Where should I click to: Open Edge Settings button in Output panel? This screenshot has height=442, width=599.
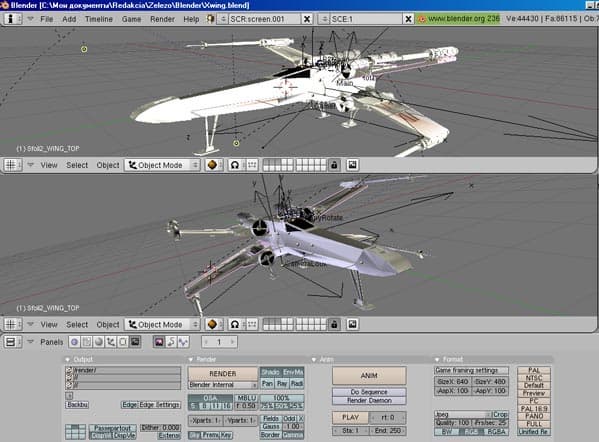(159, 405)
